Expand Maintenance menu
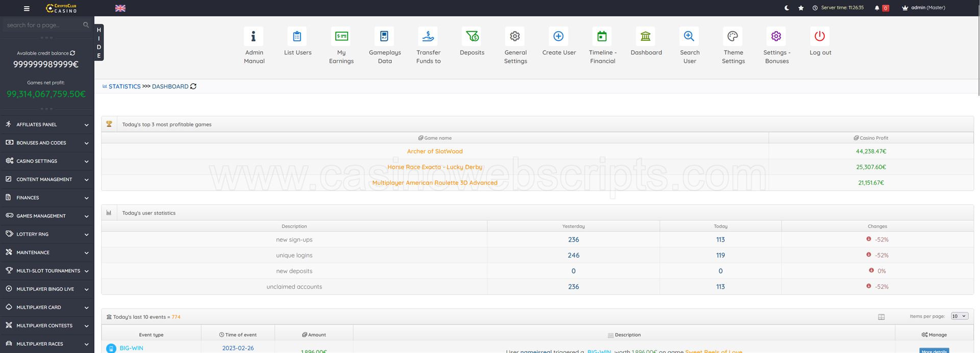The width and height of the screenshot is (980, 353). click(47, 252)
